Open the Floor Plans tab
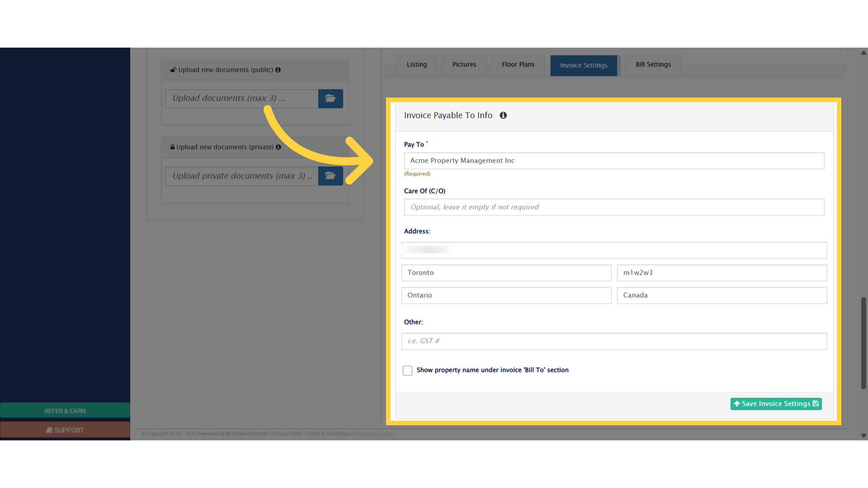868x488 pixels. (518, 65)
